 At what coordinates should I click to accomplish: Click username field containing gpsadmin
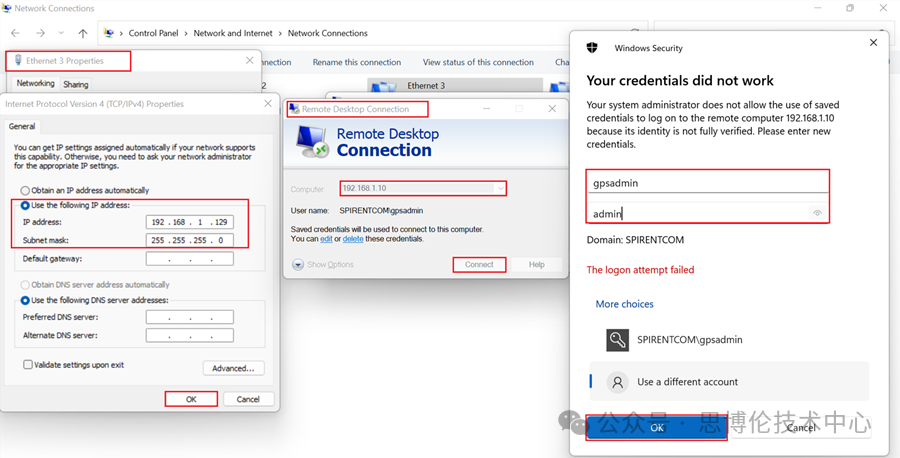pos(708,183)
